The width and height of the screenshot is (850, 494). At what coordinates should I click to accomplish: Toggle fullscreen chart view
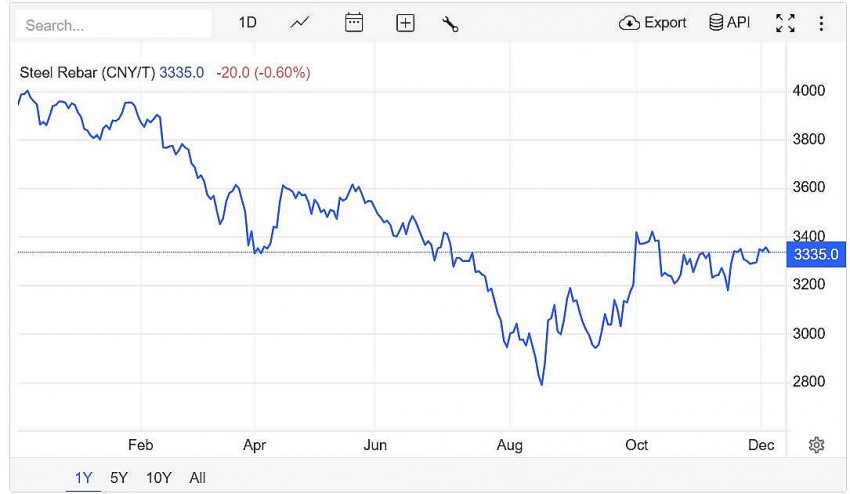[785, 23]
